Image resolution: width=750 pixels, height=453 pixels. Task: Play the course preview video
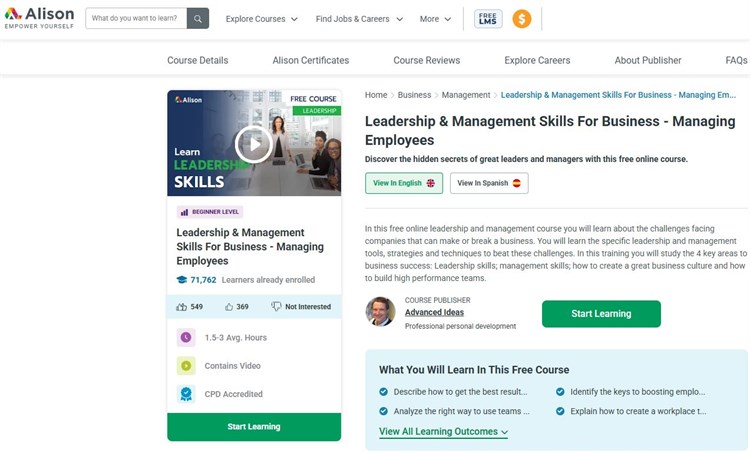click(x=253, y=144)
